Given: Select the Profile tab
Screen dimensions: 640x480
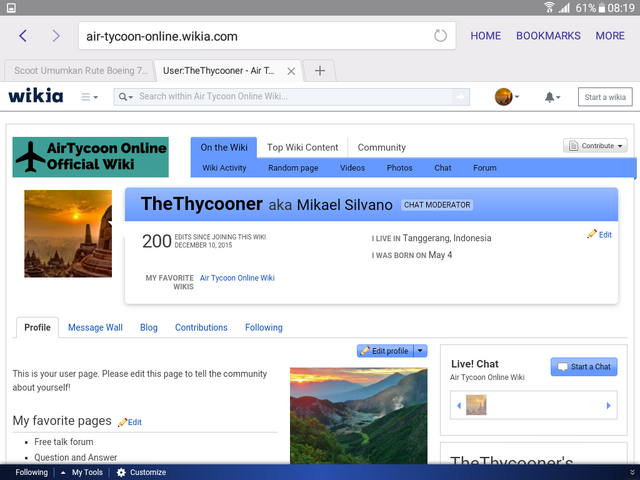Looking at the screenshot, I should pos(37,327).
